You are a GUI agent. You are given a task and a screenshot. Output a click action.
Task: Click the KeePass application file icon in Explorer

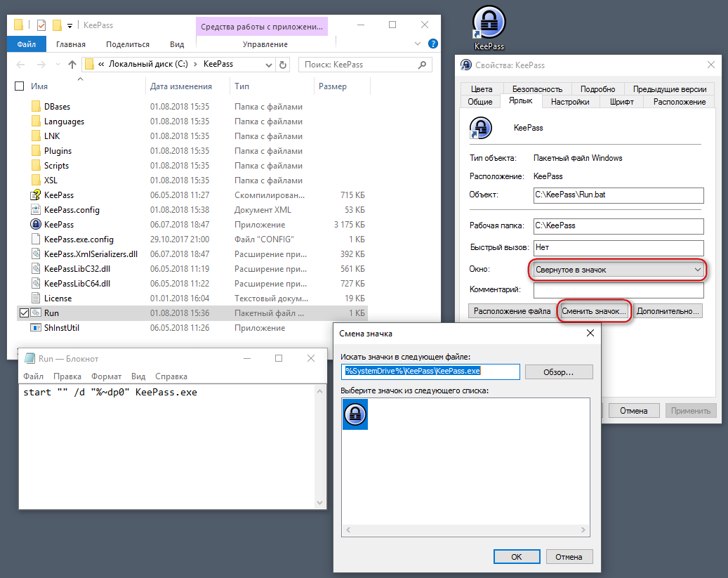(36, 225)
